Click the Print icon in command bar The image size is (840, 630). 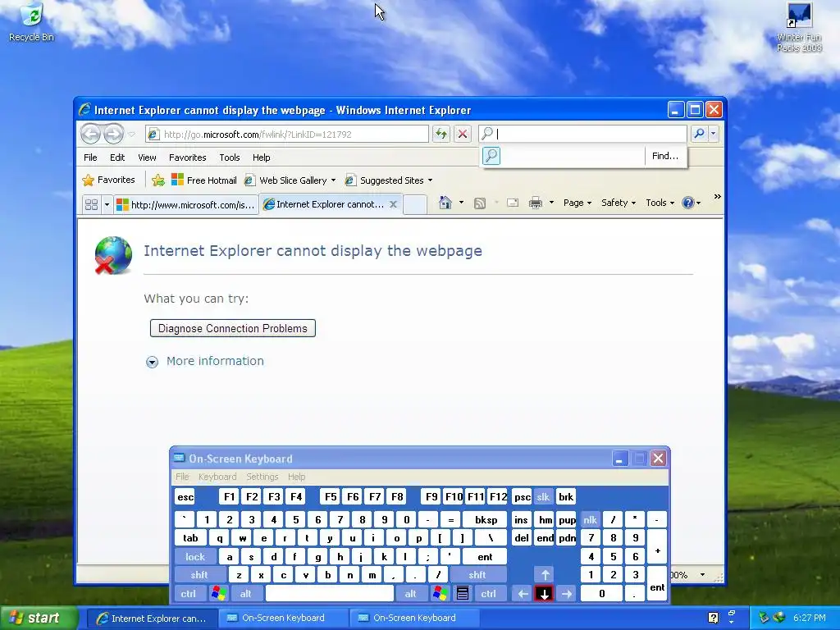[x=535, y=203]
